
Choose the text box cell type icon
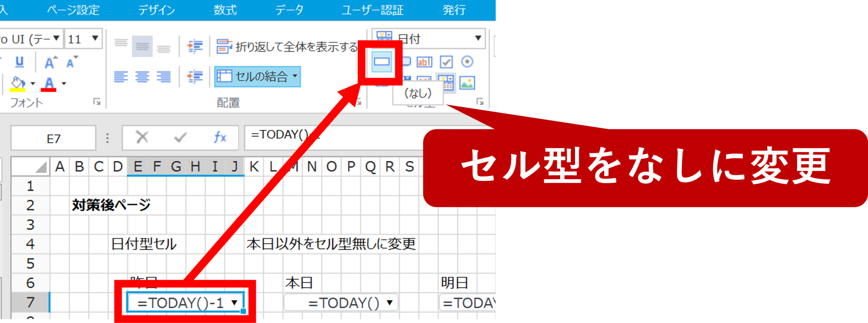click(424, 62)
